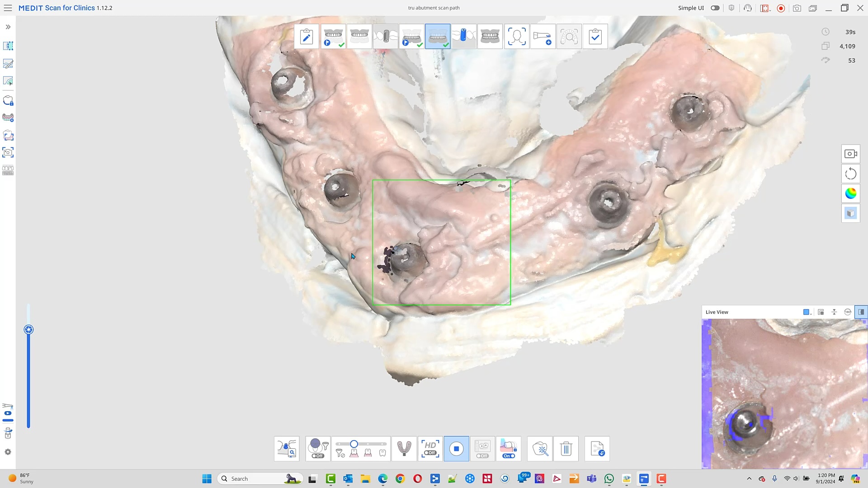Open the support headset icon

(748, 8)
